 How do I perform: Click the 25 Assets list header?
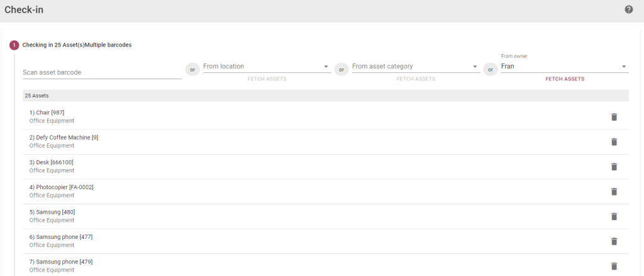(x=326, y=96)
